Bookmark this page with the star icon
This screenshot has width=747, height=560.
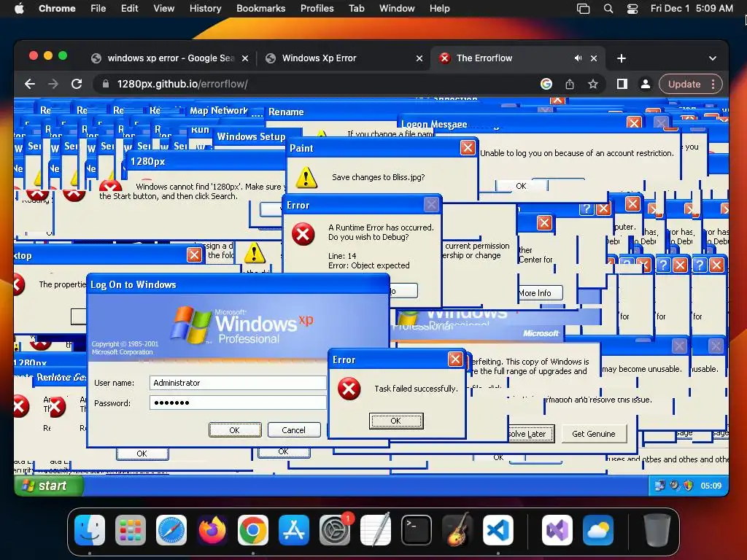point(592,84)
